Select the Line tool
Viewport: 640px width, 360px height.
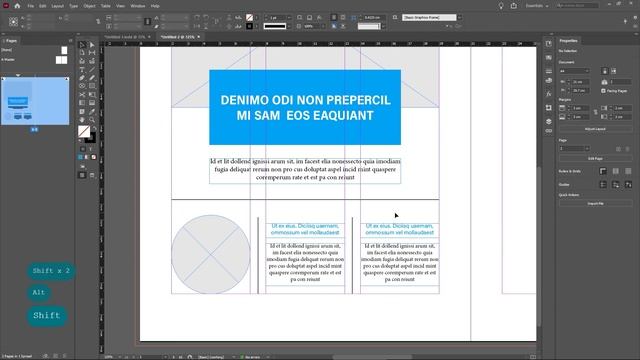coord(92,69)
